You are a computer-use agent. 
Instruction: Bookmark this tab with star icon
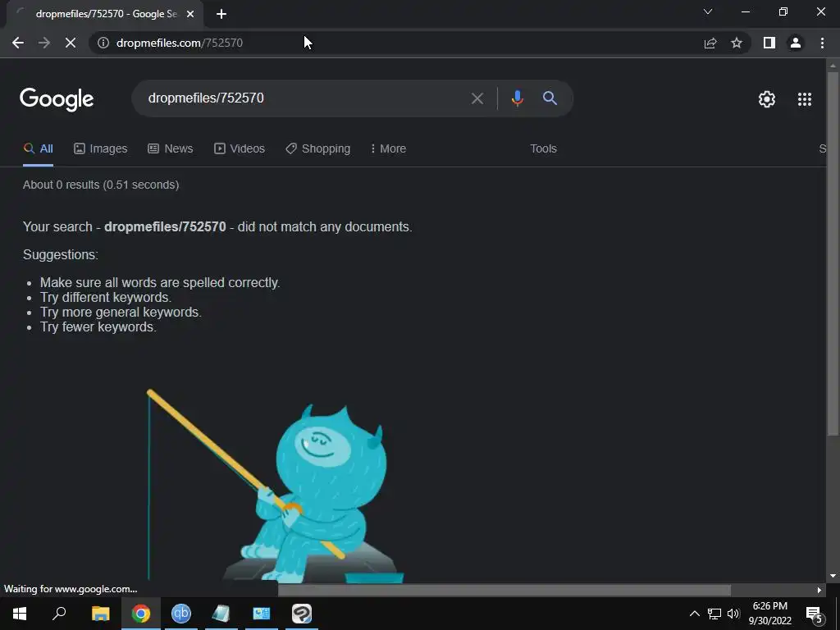point(737,43)
